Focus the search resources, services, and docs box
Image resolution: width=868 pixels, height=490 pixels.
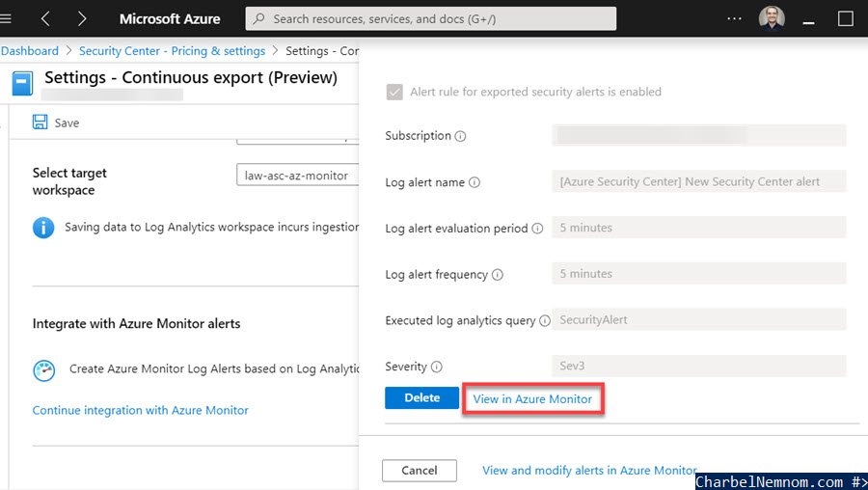(x=431, y=19)
